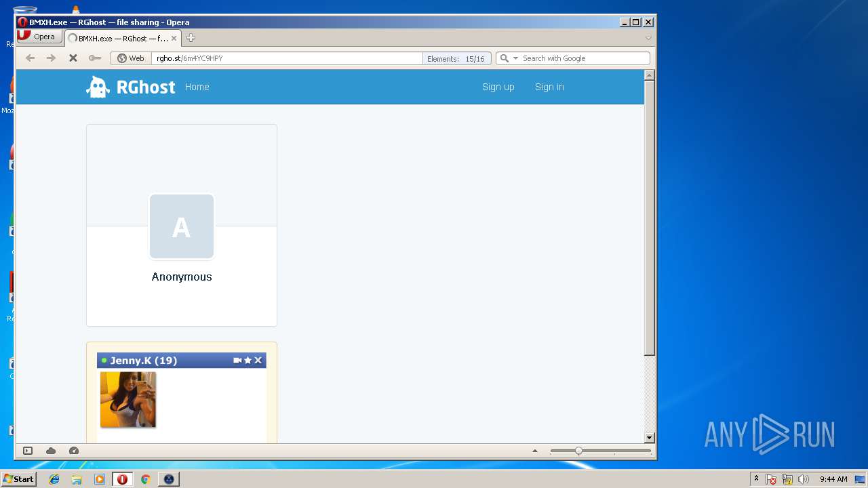Viewport: 868px width, 488px height.
Task: Open Windows Explorer folder in taskbar
Action: [77, 479]
